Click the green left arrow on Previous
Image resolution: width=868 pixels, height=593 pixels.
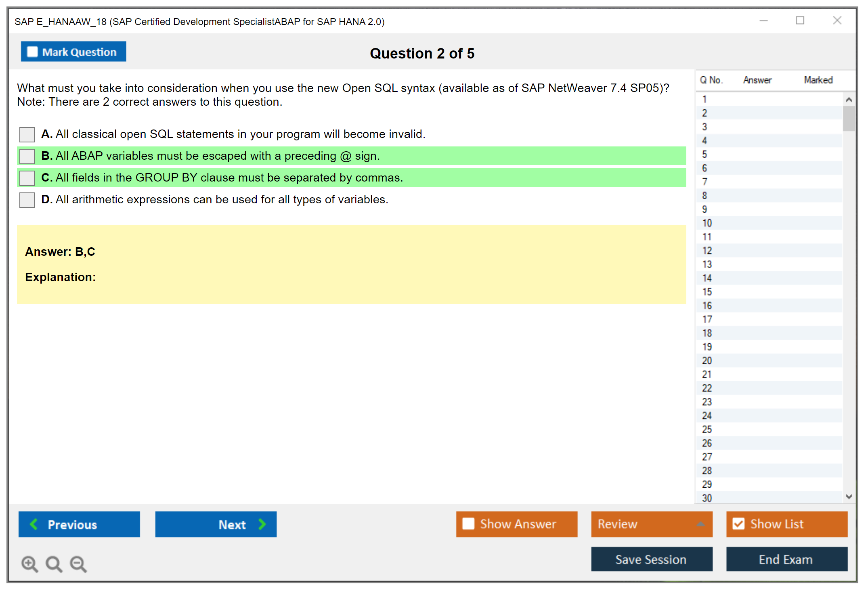tap(34, 524)
